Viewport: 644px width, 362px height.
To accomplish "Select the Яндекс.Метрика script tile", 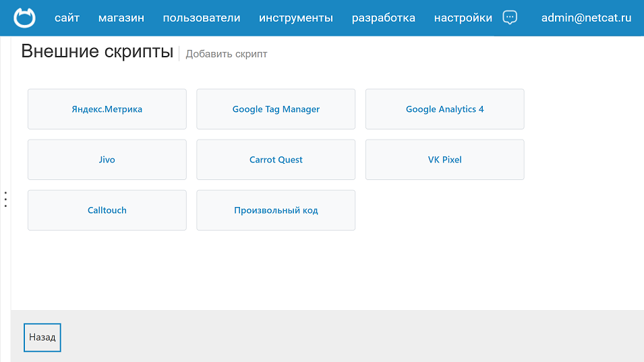I will 107,109.
